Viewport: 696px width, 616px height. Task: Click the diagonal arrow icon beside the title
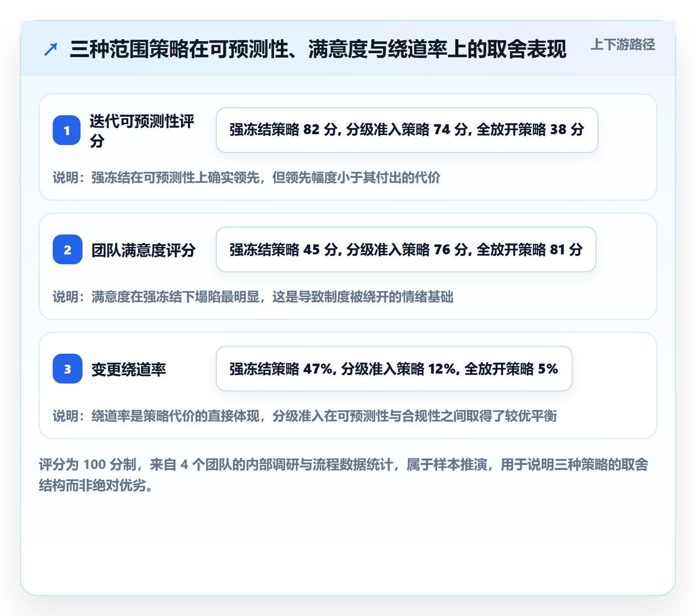51,49
